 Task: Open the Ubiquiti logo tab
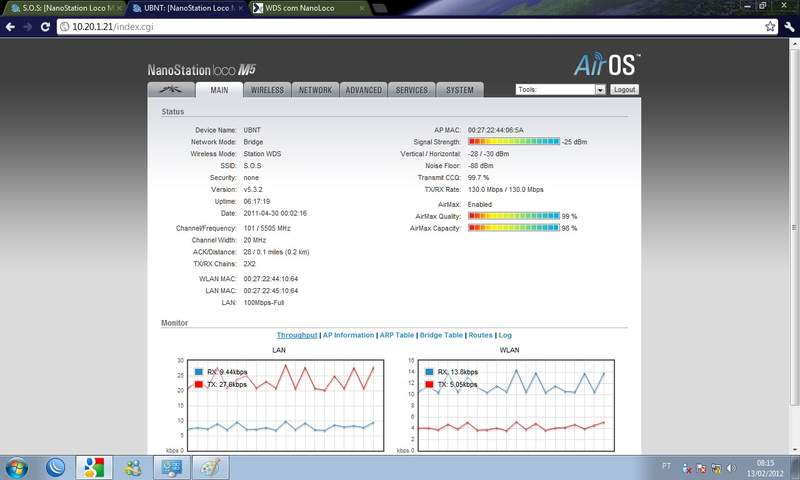pos(171,90)
